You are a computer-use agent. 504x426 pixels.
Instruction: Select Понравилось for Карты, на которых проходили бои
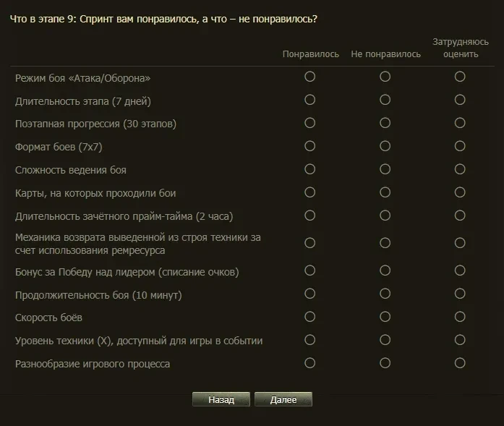pyautogui.click(x=310, y=192)
